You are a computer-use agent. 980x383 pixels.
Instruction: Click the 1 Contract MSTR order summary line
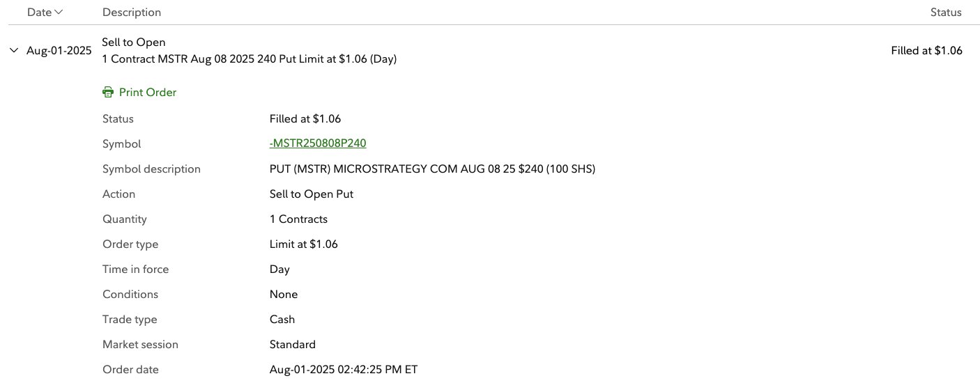(x=249, y=59)
